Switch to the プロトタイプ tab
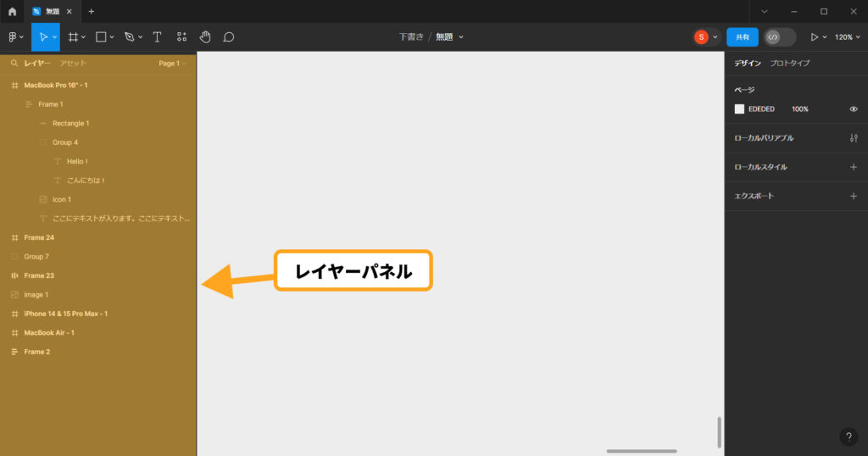Image resolution: width=868 pixels, height=456 pixels. click(790, 63)
